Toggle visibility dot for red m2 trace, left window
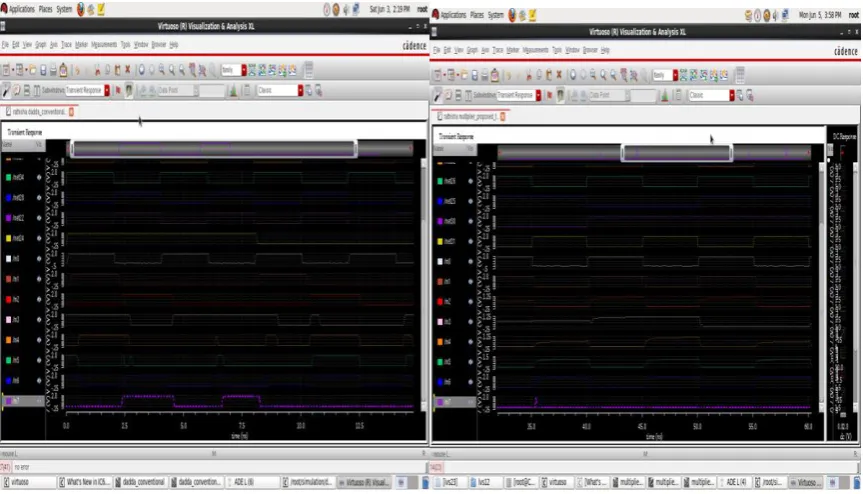 [x=39, y=299]
